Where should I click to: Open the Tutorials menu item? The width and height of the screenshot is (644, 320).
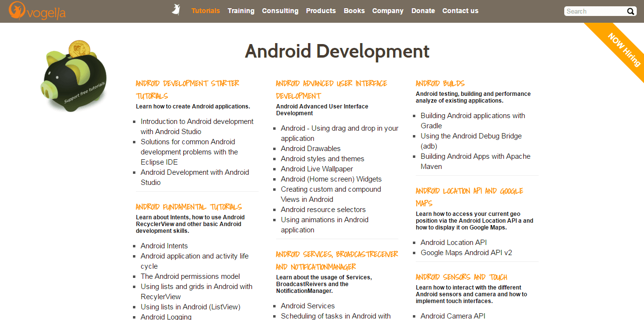click(x=205, y=11)
